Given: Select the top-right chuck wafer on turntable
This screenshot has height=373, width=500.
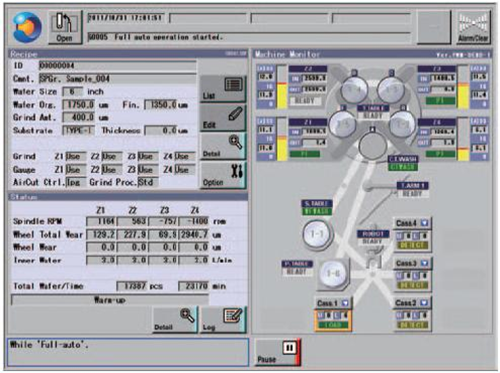Looking at the screenshot, I should coord(391,89).
